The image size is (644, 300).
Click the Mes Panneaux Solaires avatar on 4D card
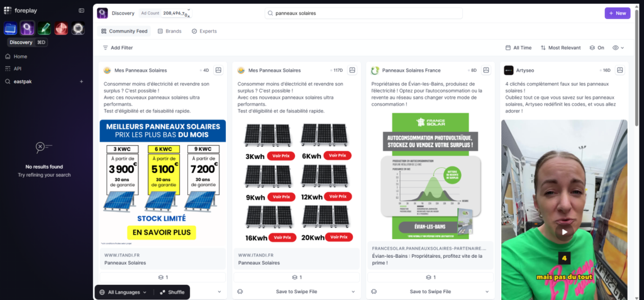(x=107, y=70)
